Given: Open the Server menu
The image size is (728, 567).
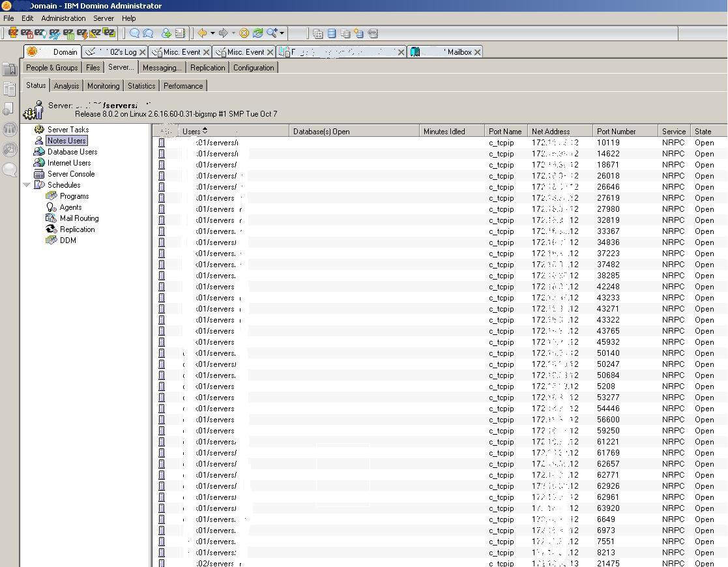Looking at the screenshot, I should point(104,18).
